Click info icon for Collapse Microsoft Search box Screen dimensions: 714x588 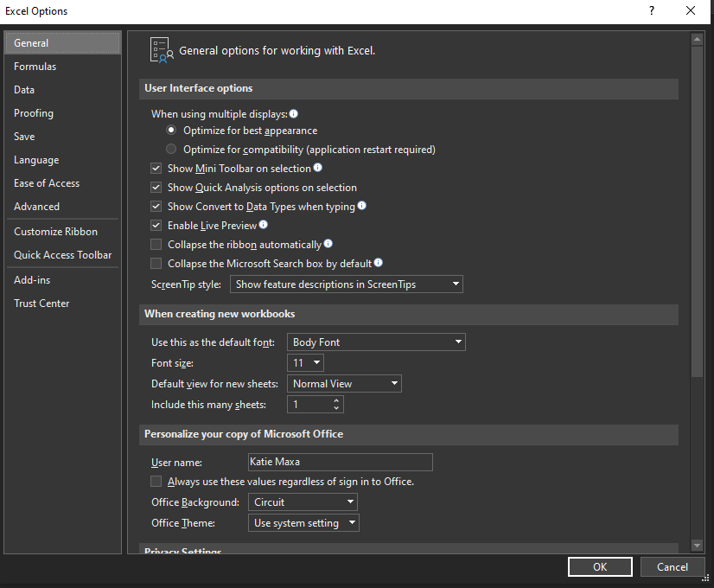[379, 263]
